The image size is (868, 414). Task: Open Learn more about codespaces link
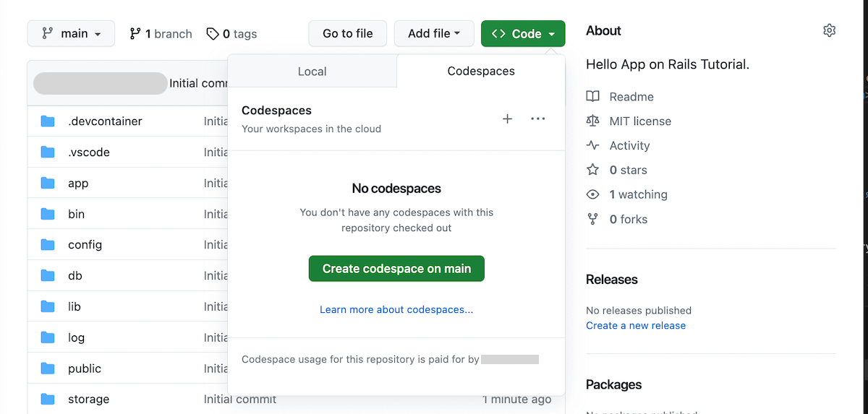(x=396, y=309)
